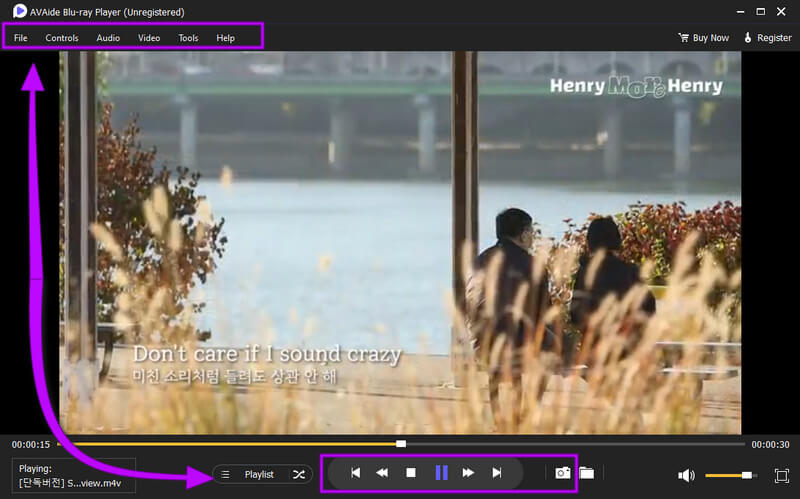Skip to the next track
Viewport: 800px width, 499px height.
pos(497,473)
